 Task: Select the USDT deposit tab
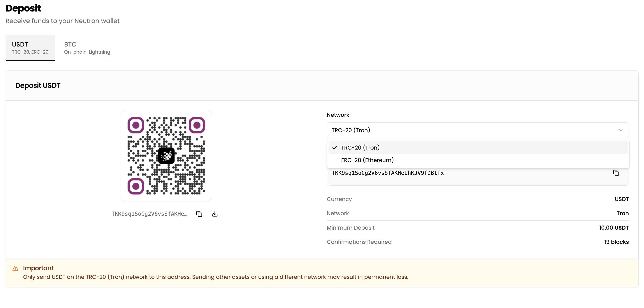click(x=30, y=48)
